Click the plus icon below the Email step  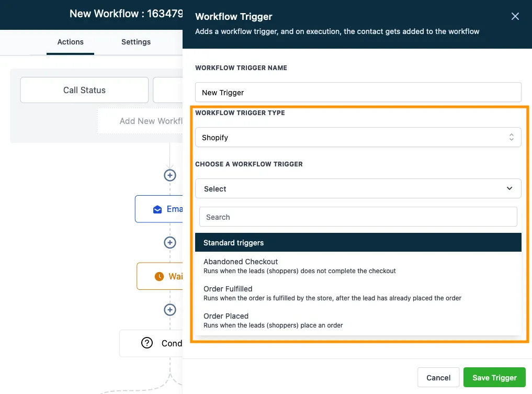pyautogui.click(x=170, y=243)
